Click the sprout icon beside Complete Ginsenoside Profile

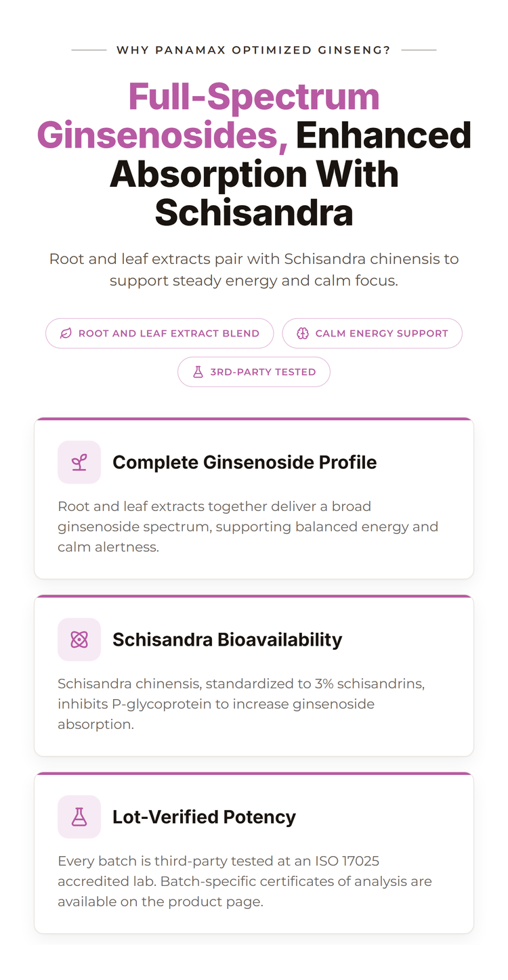79,462
